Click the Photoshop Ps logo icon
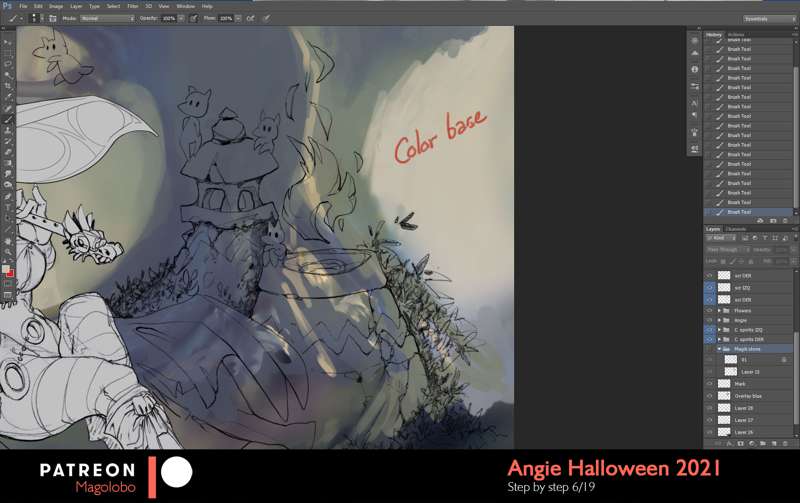Image resolution: width=800 pixels, height=503 pixels. point(7,6)
